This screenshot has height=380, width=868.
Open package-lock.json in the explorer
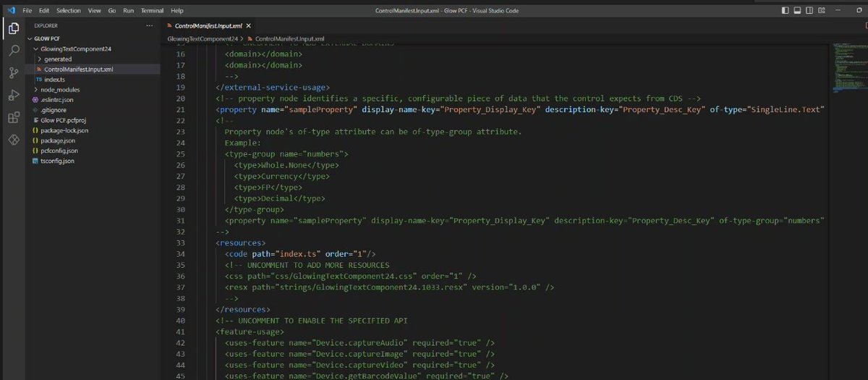pos(64,130)
